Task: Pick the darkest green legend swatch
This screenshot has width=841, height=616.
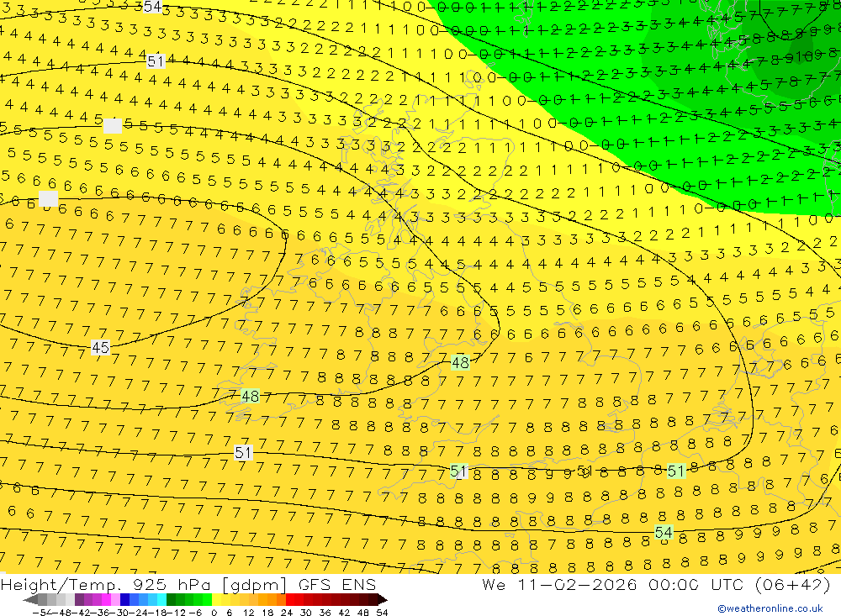Action: coord(171,600)
